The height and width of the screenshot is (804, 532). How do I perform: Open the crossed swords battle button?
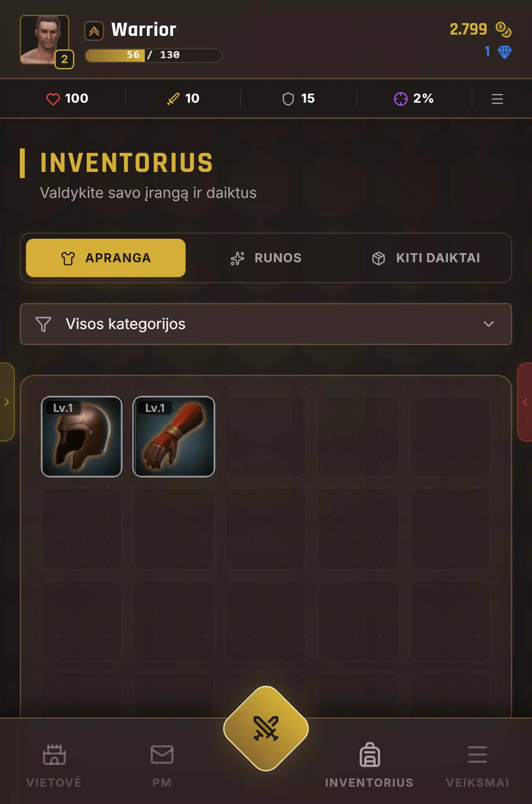[266, 728]
